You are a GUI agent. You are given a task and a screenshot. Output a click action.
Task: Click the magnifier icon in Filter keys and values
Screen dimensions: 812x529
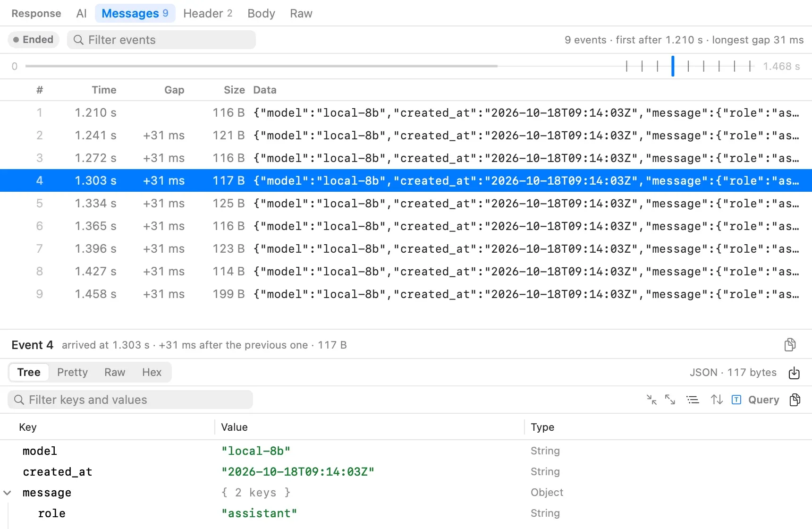click(x=19, y=400)
